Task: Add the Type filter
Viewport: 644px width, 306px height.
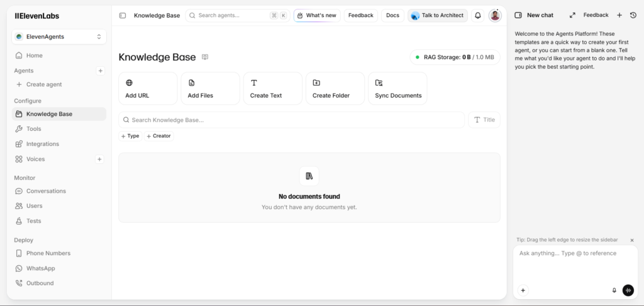Action: (x=130, y=136)
